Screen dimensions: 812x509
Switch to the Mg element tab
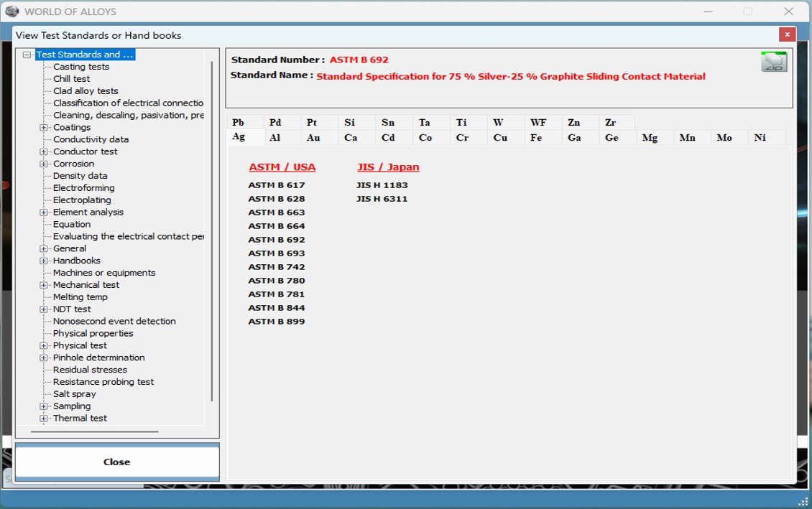655,138
